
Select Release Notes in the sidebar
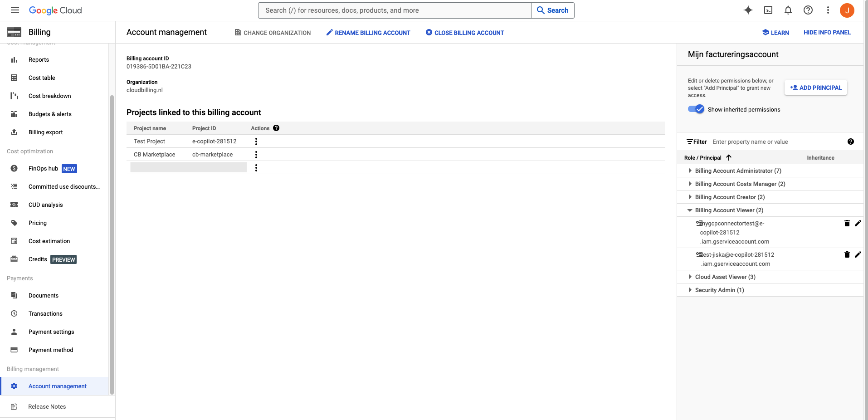(x=47, y=406)
